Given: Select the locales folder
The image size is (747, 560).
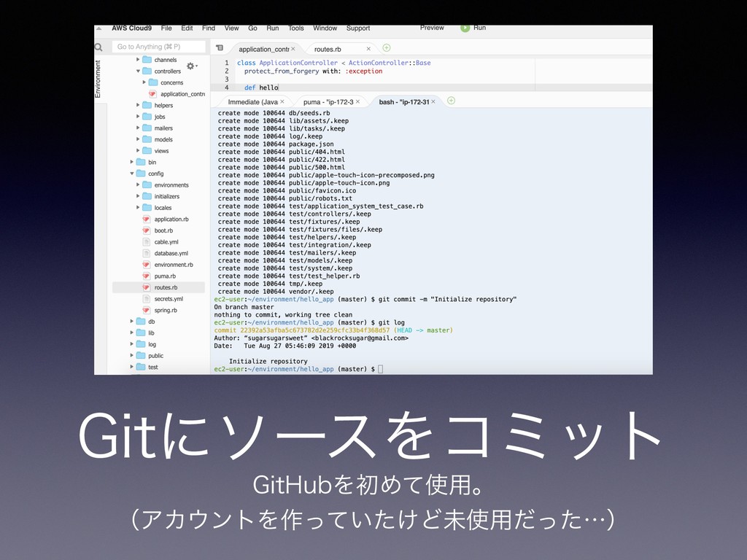Looking at the screenshot, I should (163, 208).
